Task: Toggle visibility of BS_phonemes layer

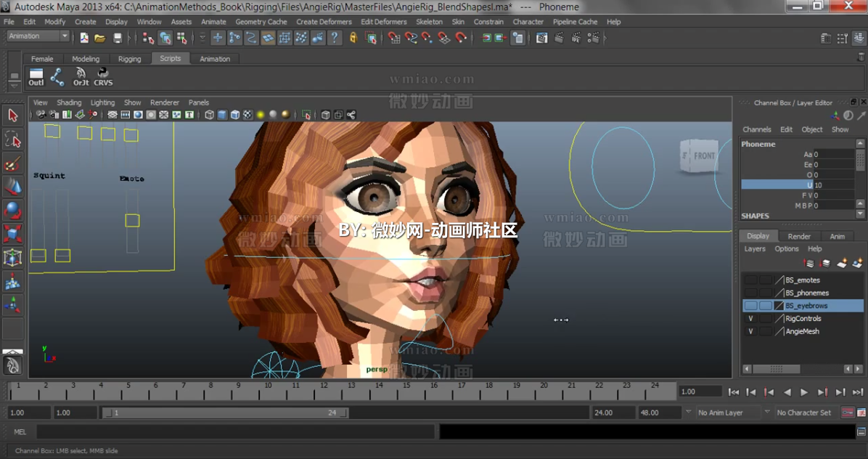Action: pos(750,293)
